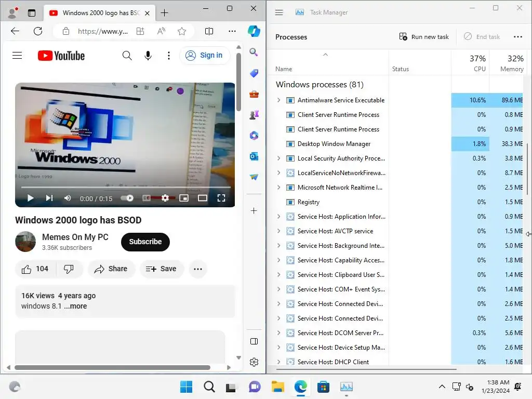The width and height of the screenshot is (532, 399).
Task: Toggle Edge split screen button
Action: 209,31
